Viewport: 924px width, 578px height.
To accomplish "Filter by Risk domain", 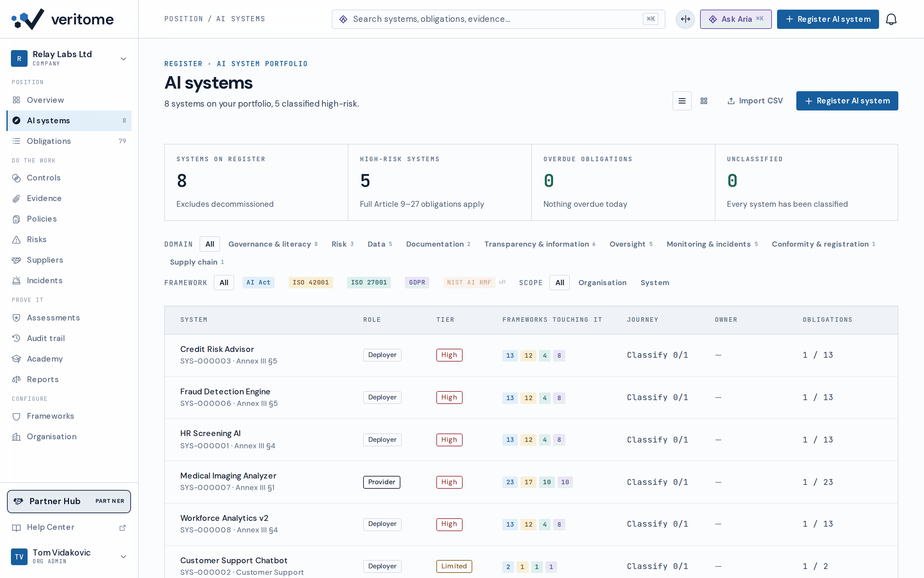I will 342,244.
